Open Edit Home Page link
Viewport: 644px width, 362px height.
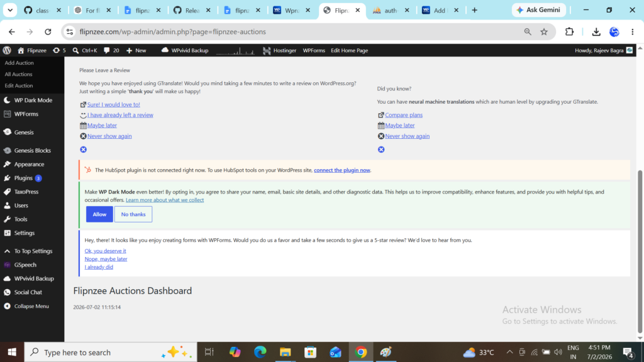coord(349,50)
